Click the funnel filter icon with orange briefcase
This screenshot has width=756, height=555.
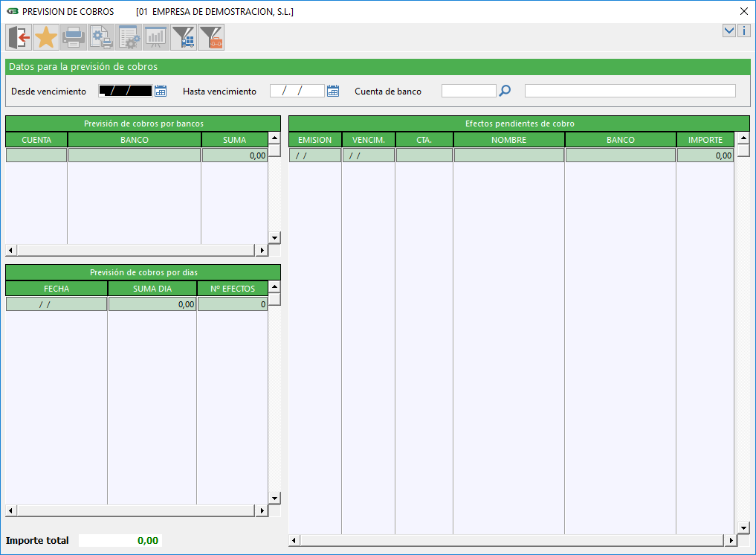click(x=211, y=37)
